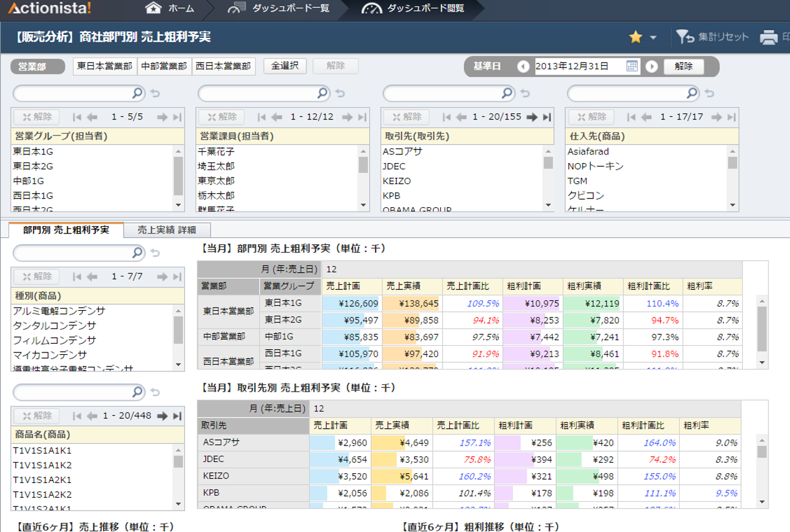Viewport: 790px width, 532px height.
Task: Reset search with undo icon above 仕入先
Action: 710,94
